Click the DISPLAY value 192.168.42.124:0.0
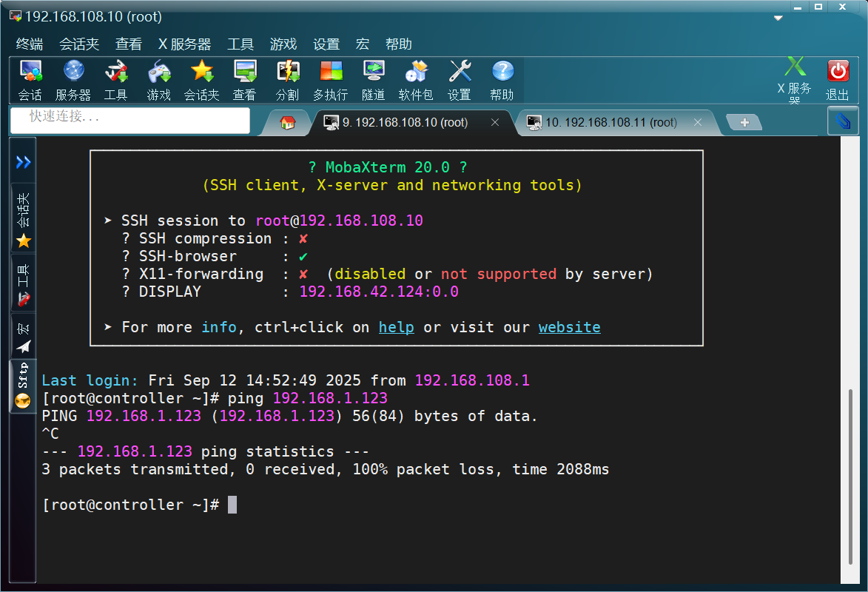The height and width of the screenshot is (592, 868). (x=379, y=292)
